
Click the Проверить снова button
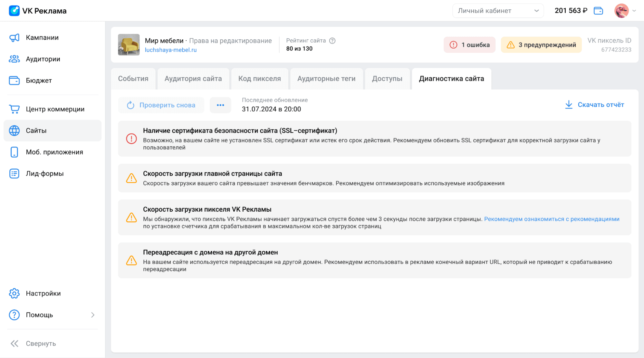[161, 105]
